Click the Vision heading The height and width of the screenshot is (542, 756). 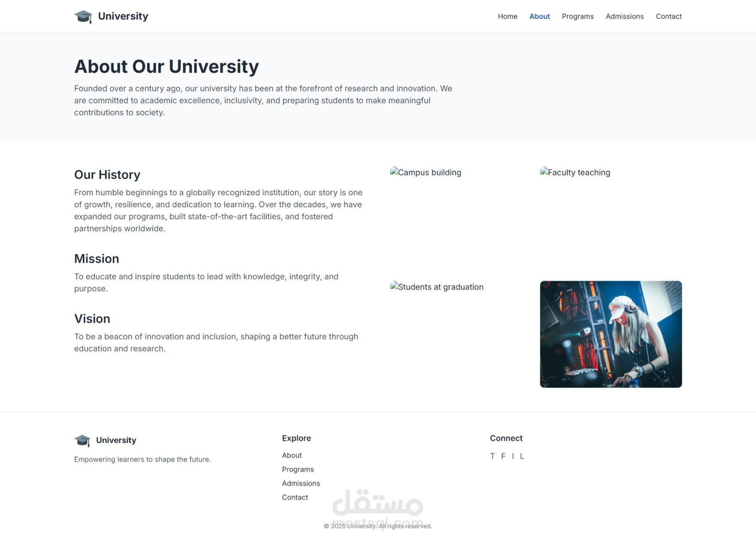[x=92, y=319]
